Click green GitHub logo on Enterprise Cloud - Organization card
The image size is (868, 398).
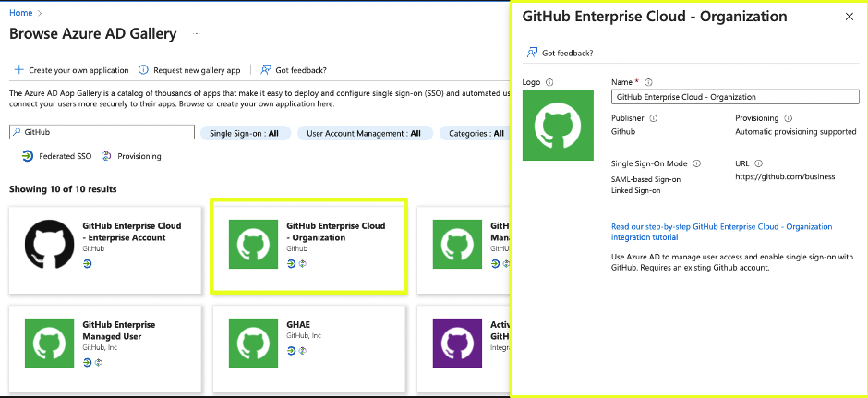(x=254, y=244)
